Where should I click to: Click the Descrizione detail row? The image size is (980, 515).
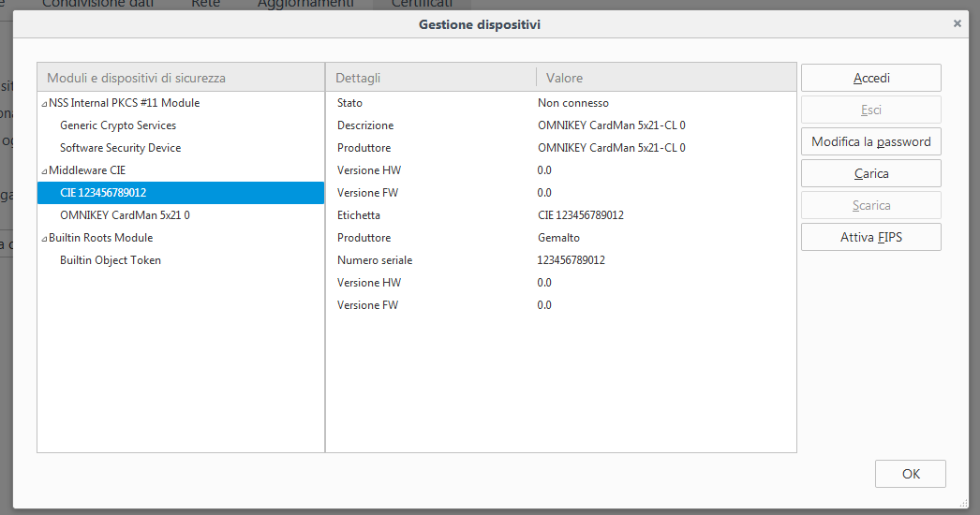(560, 125)
